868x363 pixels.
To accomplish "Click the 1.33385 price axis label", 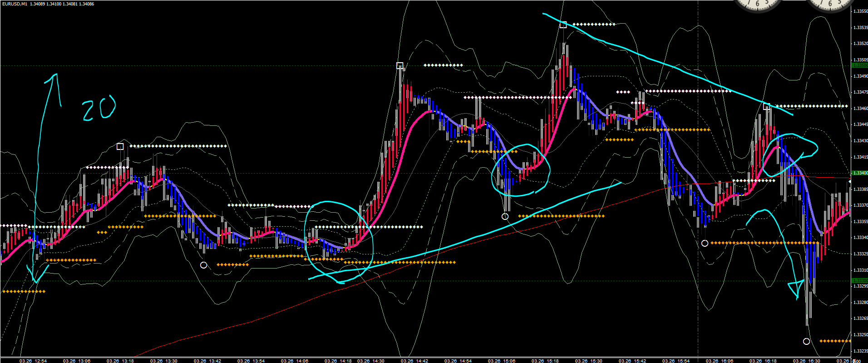I will 861,189.
